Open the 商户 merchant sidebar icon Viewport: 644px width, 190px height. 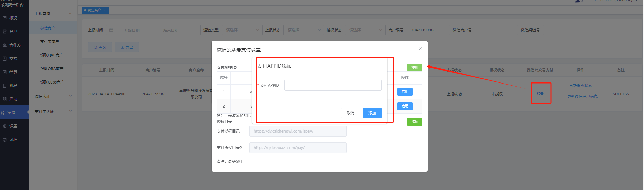tap(5, 31)
